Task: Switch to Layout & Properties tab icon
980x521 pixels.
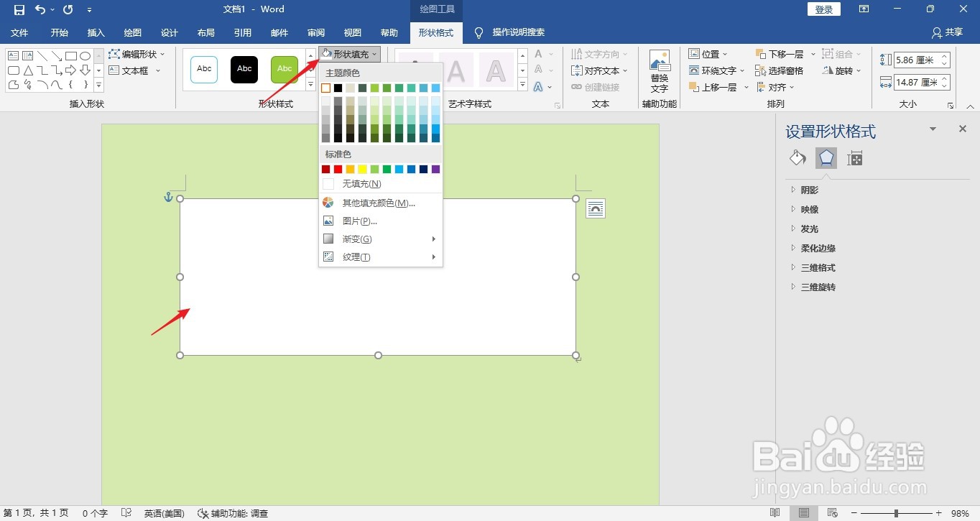Action: (854, 158)
